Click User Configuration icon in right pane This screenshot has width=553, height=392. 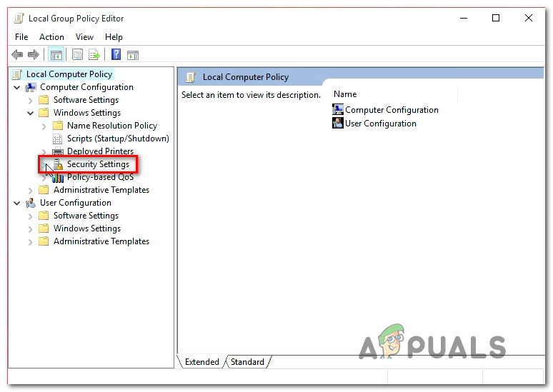[x=338, y=123]
